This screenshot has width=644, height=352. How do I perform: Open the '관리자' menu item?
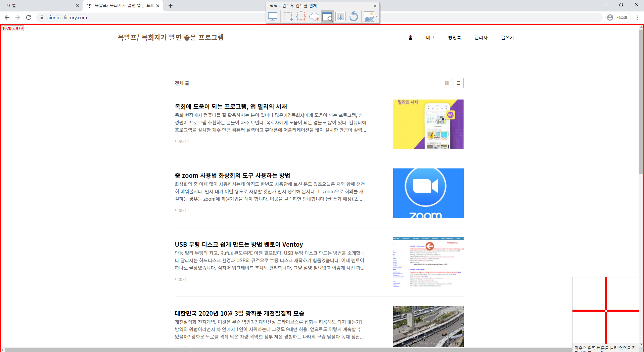tap(481, 38)
